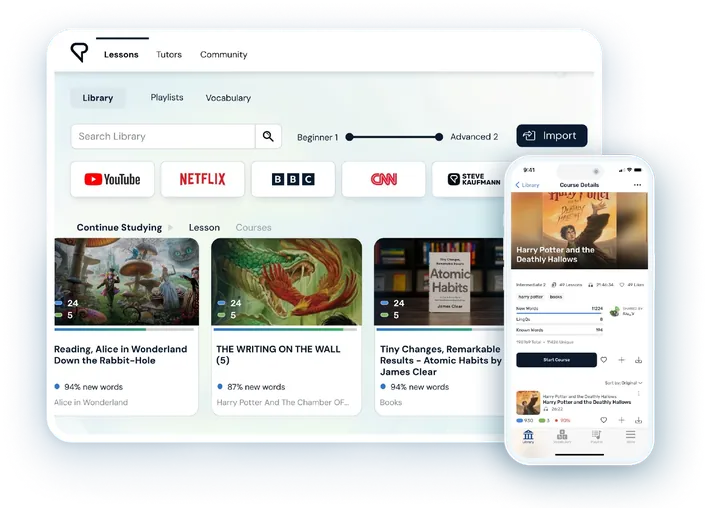The image size is (710, 508).
Task: Tap the Library icon in phone bottom bar
Action: (528, 437)
